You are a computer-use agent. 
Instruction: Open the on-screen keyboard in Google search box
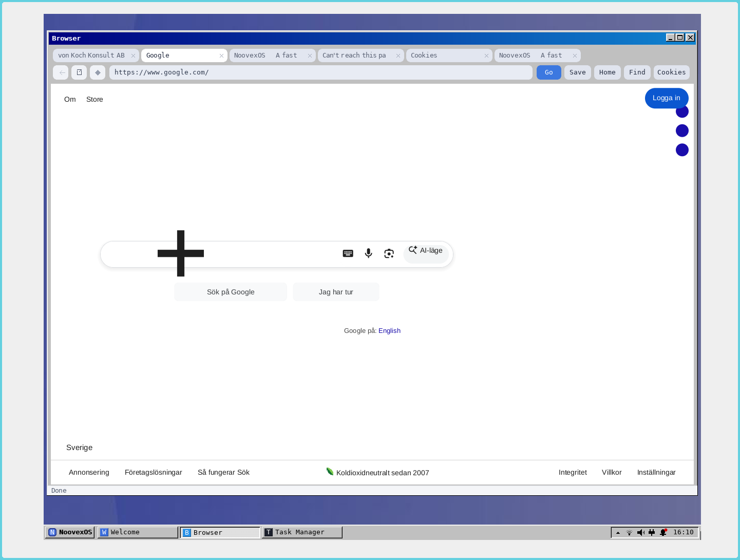348,253
